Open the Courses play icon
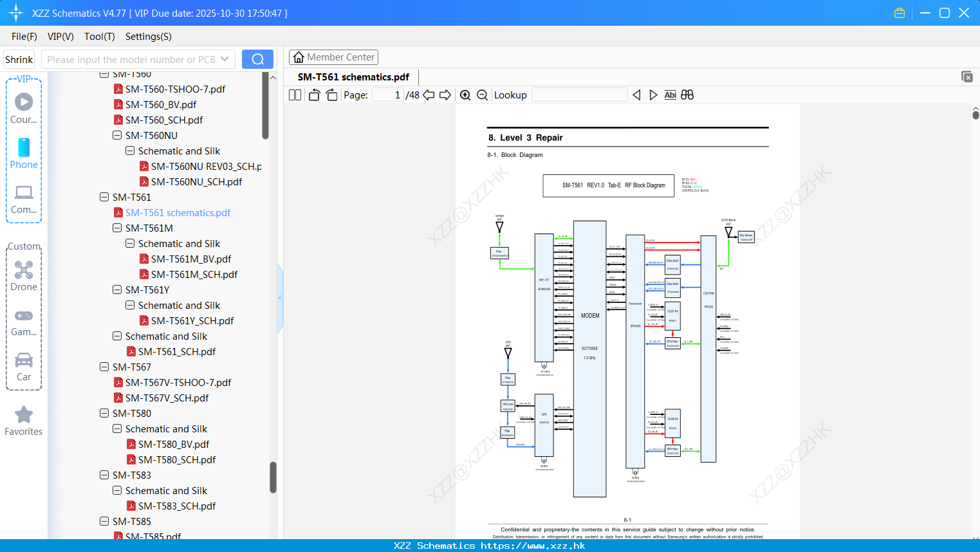 tap(24, 102)
